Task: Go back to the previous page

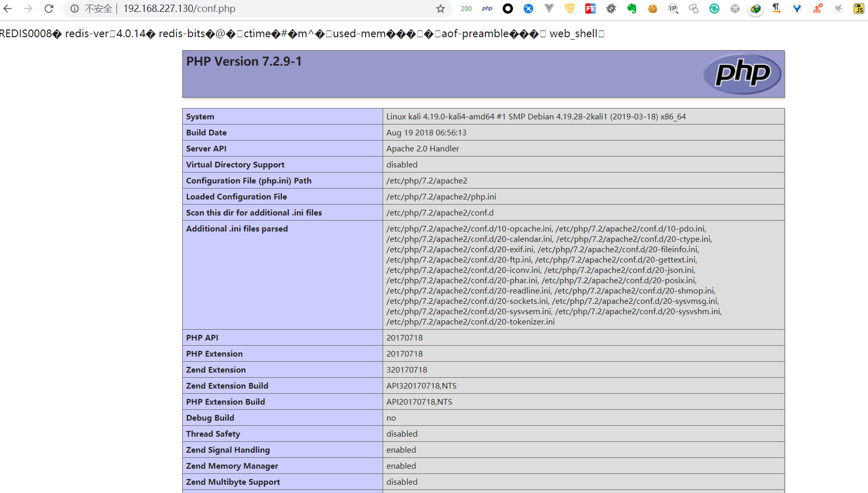Action: click(8, 9)
